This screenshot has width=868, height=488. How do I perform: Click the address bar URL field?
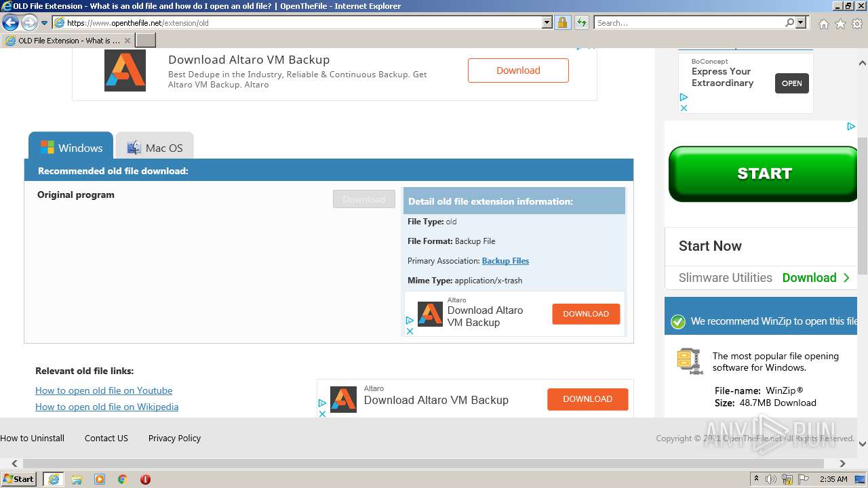click(297, 22)
